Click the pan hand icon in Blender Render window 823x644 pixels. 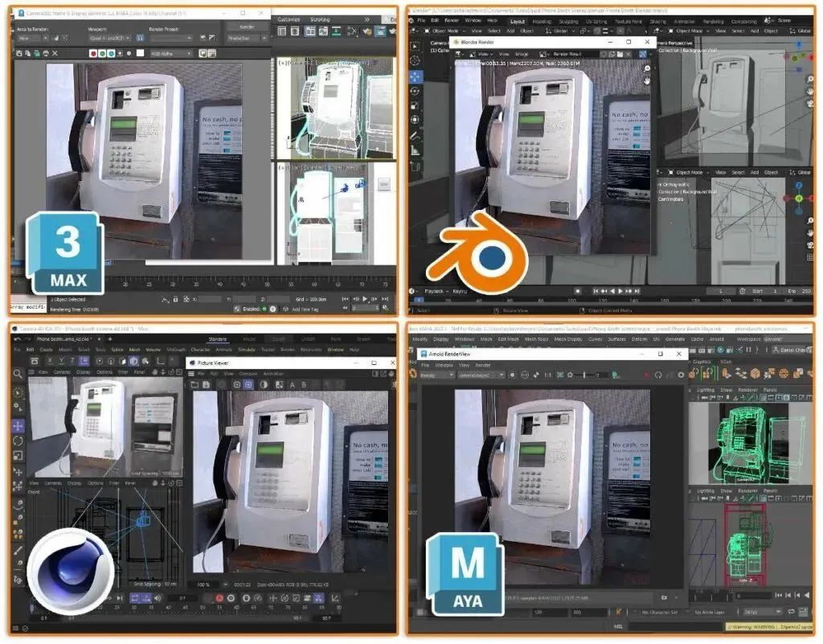coord(647,81)
